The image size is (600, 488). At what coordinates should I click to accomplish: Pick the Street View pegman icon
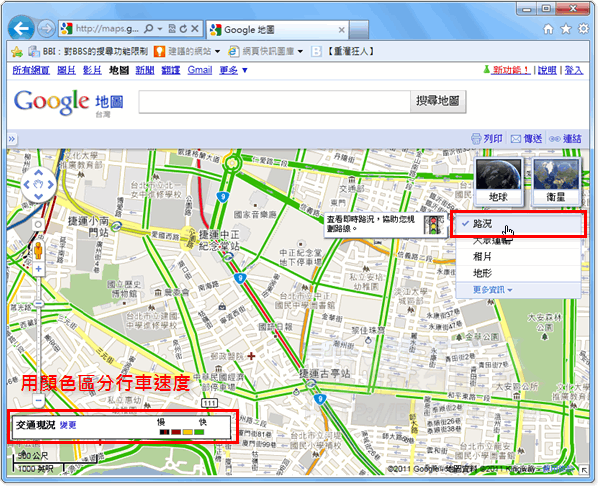click(38, 251)
